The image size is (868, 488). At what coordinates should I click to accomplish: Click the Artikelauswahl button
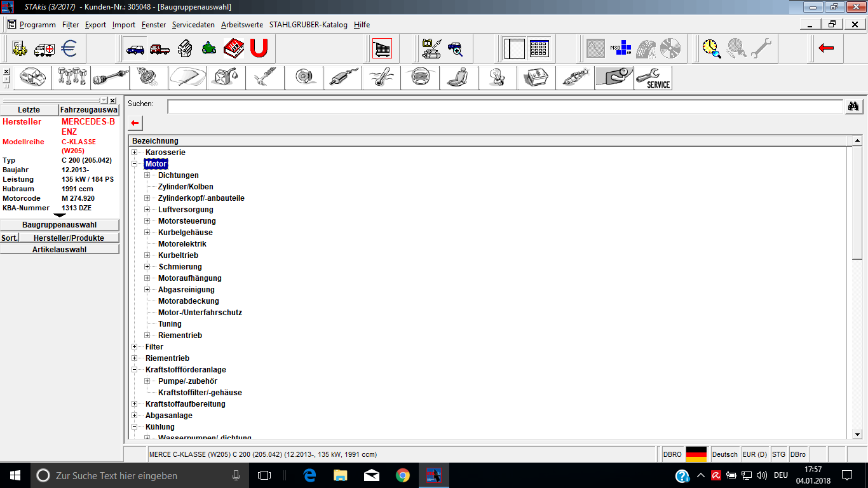60,250
